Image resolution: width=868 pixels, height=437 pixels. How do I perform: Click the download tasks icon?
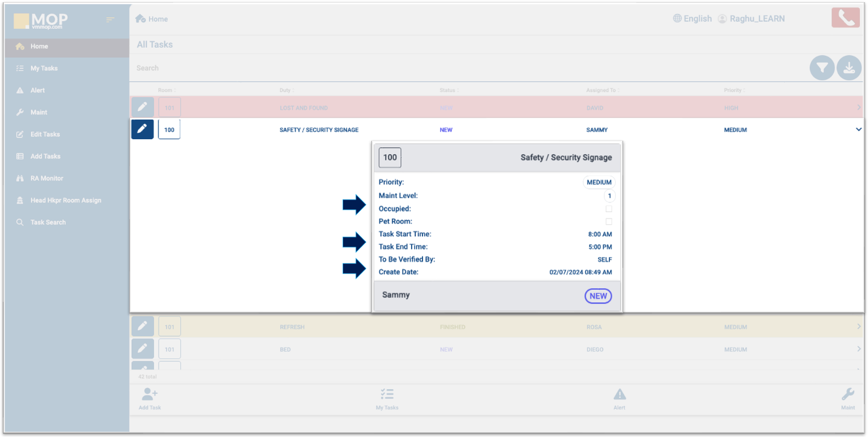click(x=848, y=68)
